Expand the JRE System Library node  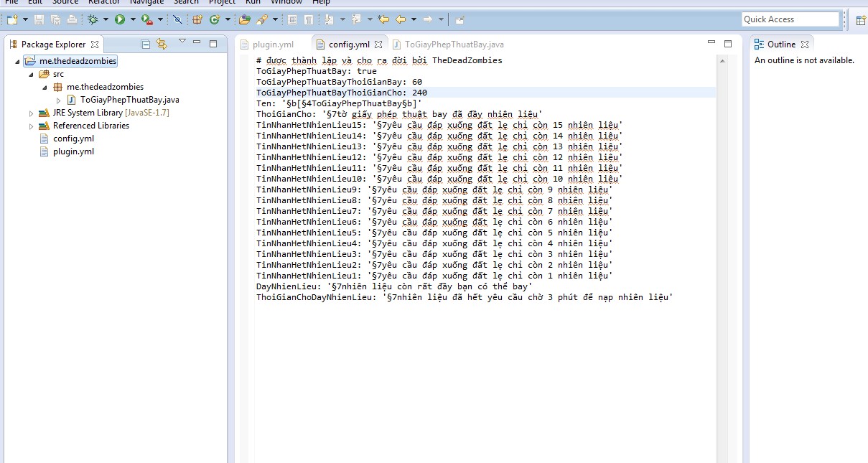point(31,113)
